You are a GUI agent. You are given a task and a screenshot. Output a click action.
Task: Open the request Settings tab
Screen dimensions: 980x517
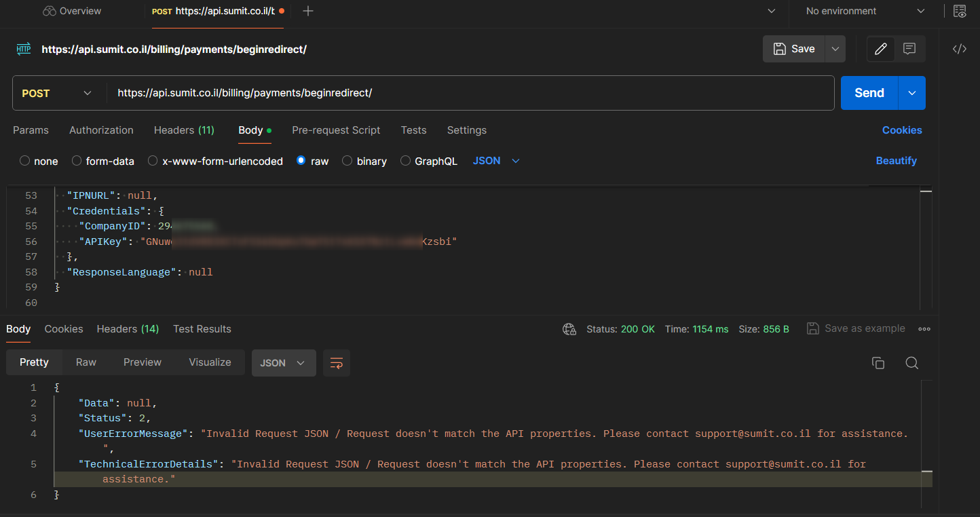(467, 130)
